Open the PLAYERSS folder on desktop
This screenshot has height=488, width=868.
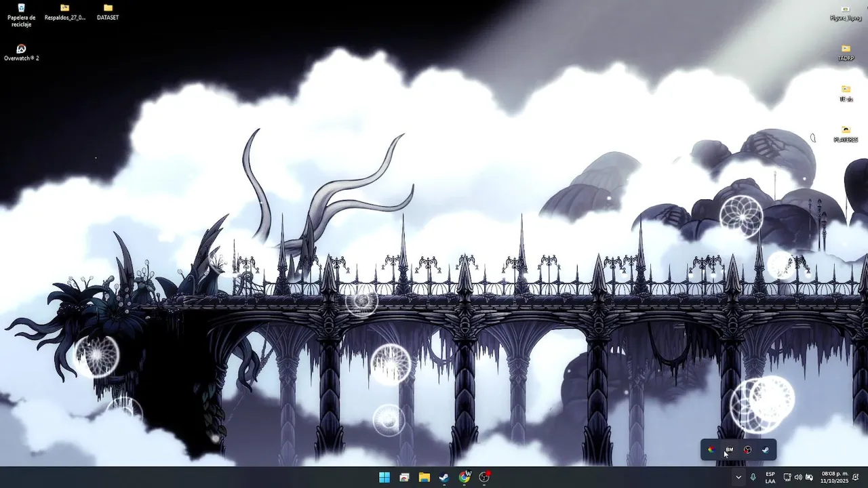pos(846,134)
